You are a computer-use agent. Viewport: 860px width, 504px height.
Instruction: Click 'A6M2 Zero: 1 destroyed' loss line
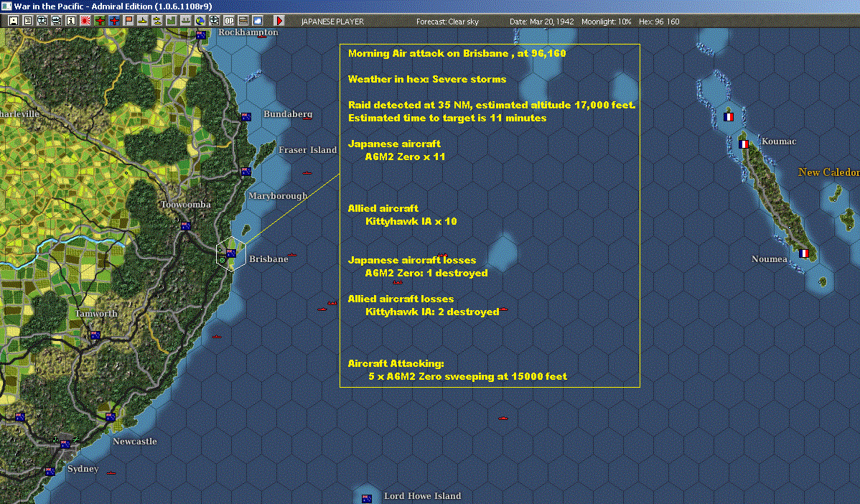point(426,273)
